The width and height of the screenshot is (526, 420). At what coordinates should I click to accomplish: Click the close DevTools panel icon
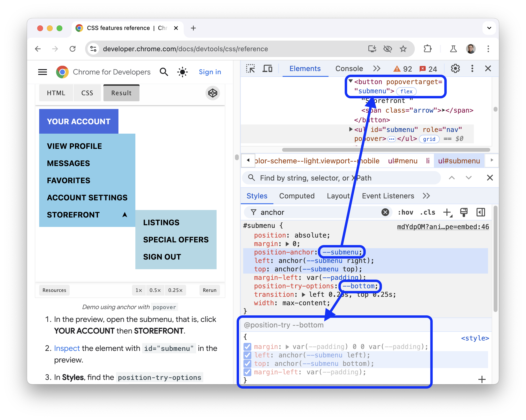click(x=488, y=69)
